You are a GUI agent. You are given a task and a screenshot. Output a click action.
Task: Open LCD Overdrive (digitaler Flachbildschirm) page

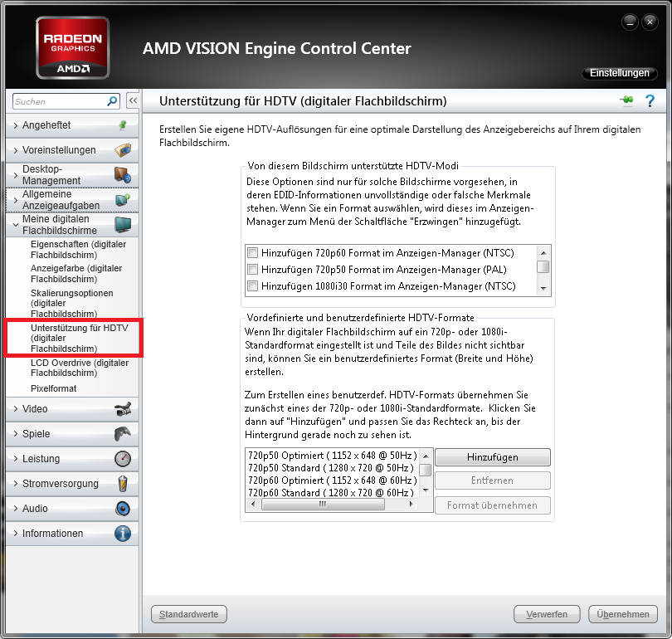[x=80, y=368]
